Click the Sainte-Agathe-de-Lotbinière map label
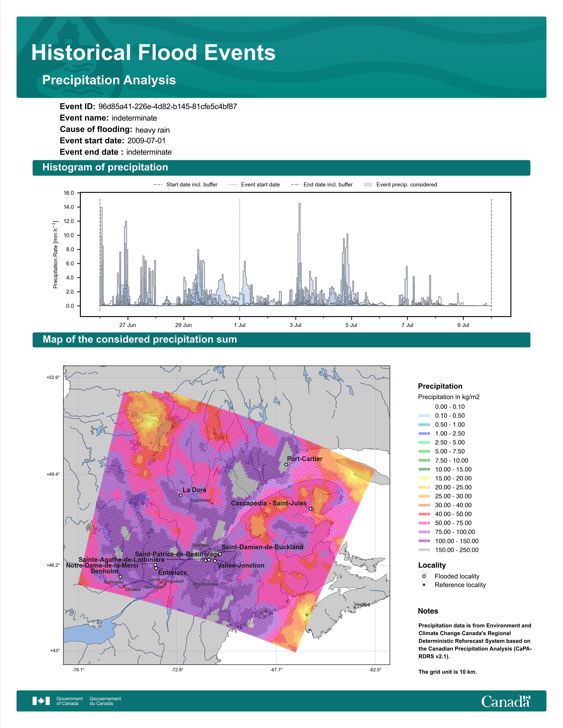The height and width of the screenshot is (728, 563). tap(121, 560)
